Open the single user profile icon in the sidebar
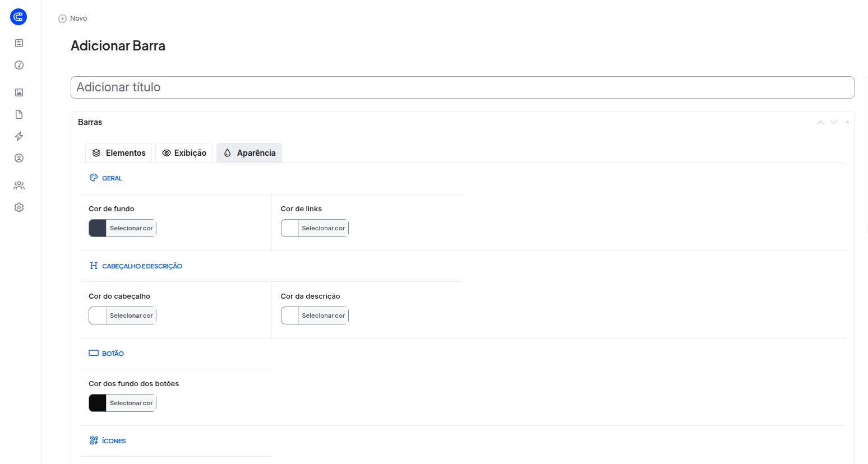868x464 pixels. coord(19,158)
